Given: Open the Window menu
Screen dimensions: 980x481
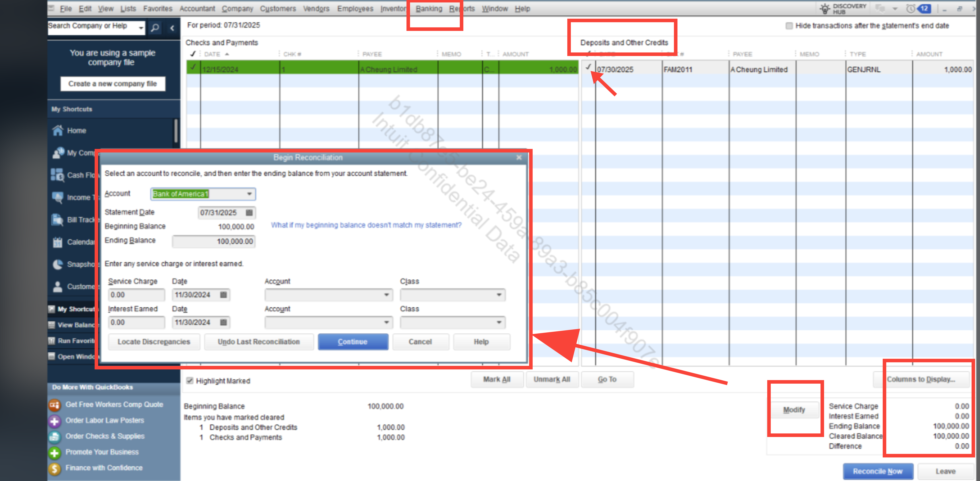Looking at the screenshot, I should pyautogui.click(x=495, y=8).
